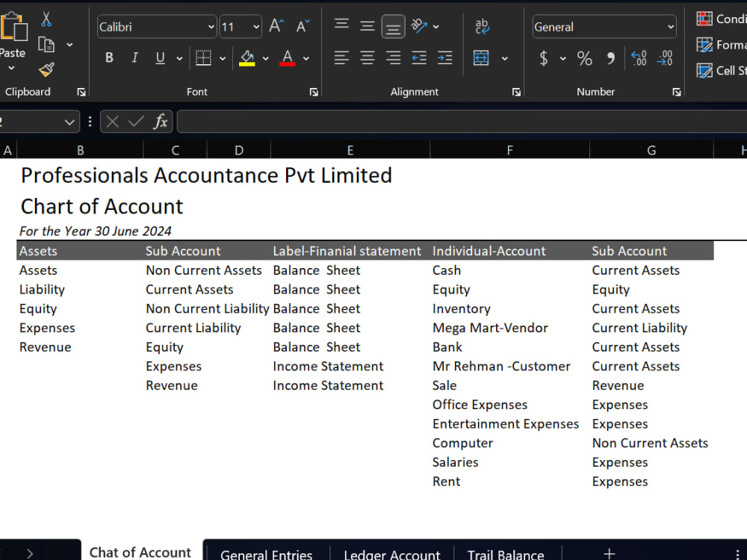
Task: Select column E header
Action: point(350,151)
